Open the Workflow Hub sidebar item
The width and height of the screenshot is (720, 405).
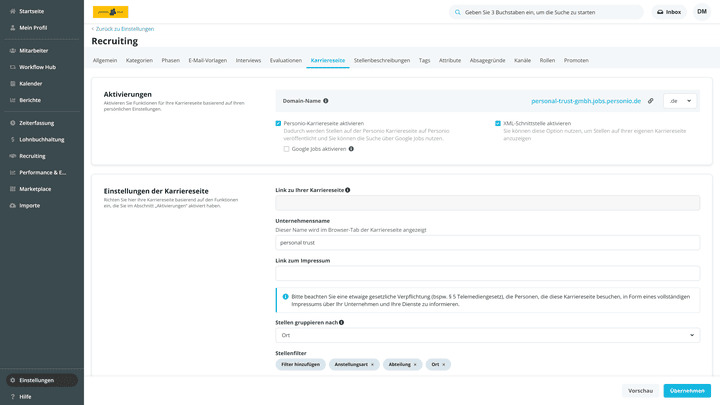(x=37, y=67)
